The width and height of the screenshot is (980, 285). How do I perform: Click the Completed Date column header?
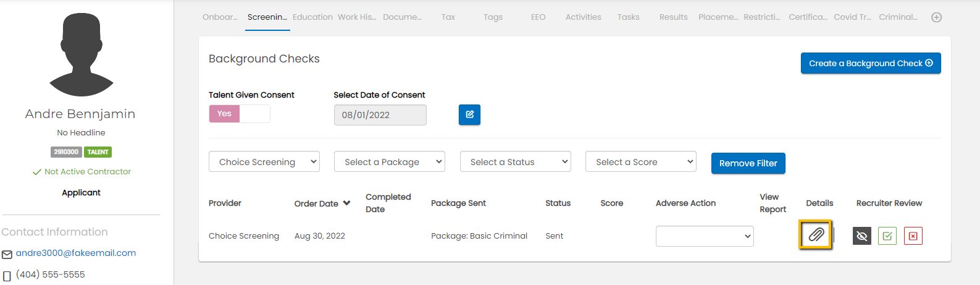pos(388,203)
